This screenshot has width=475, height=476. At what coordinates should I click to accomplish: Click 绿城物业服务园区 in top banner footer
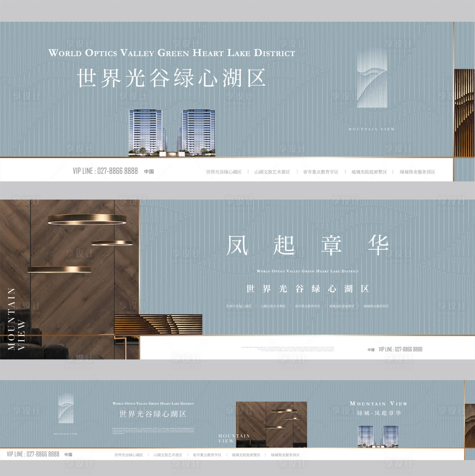[x=417, y=172]
